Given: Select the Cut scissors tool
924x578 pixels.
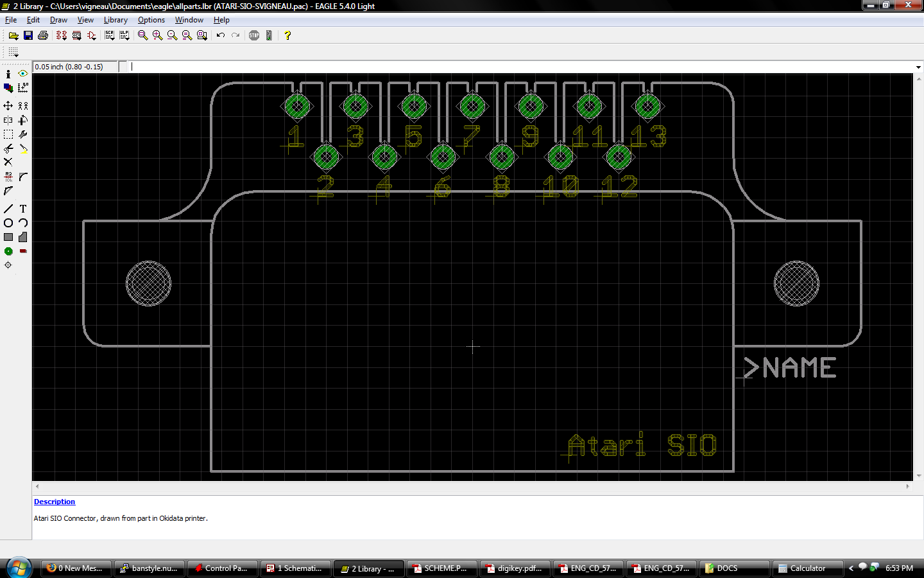Looking at the screenshot, I should [8, 148].
